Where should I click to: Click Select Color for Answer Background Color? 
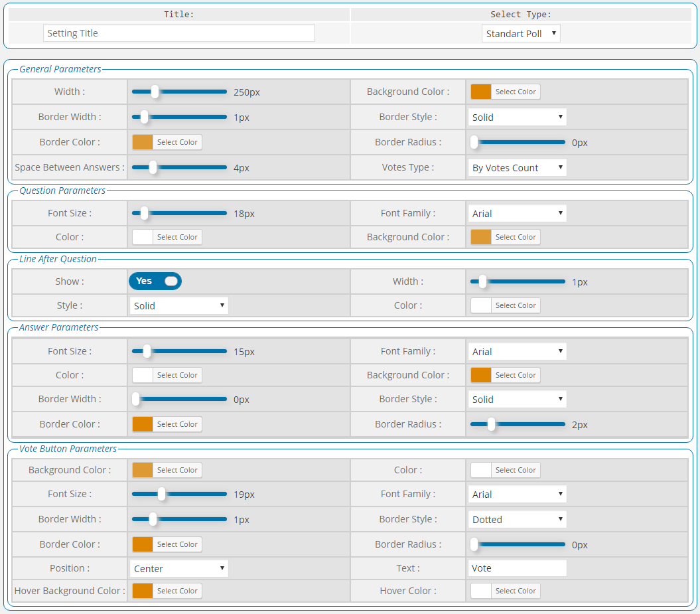[516, 375]
